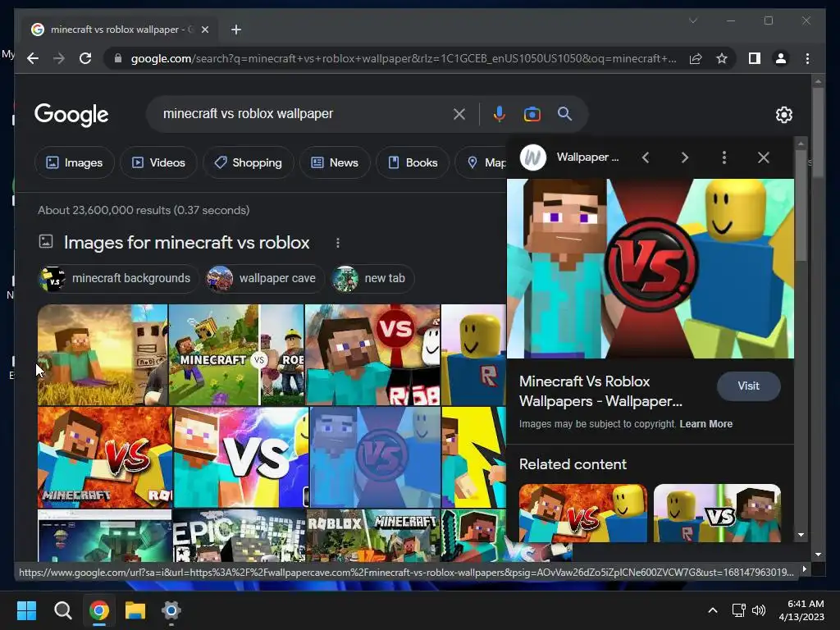Open the clock showing 6:41 AM
Viewport: 840px width, 630px height.
[x=801, y=610]
